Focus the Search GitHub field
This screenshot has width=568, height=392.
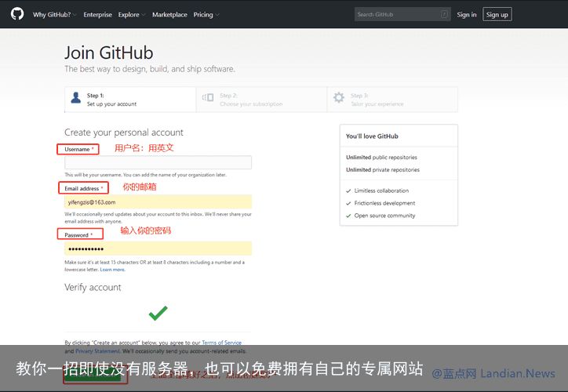pyautogui.click(x=402, y=14)
